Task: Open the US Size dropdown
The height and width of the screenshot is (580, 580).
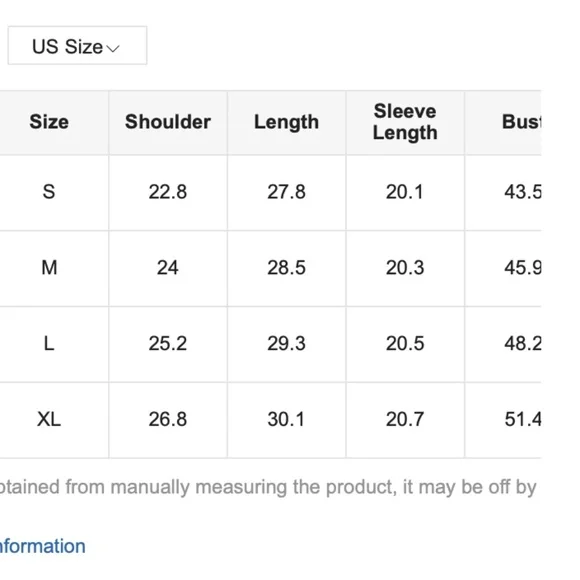Action: point(77,45)
